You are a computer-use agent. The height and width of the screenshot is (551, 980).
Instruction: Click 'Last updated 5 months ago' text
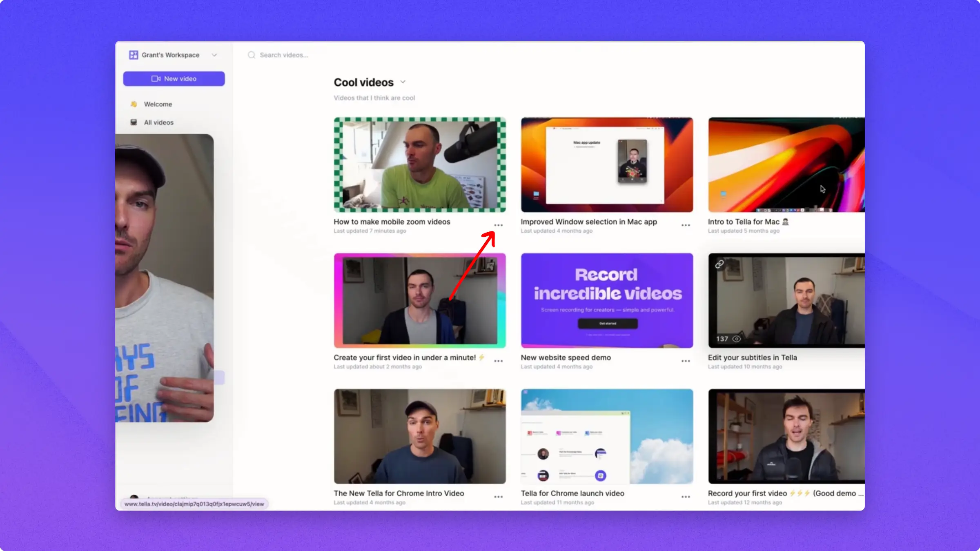pyautogui.click(x=744, y=231)
